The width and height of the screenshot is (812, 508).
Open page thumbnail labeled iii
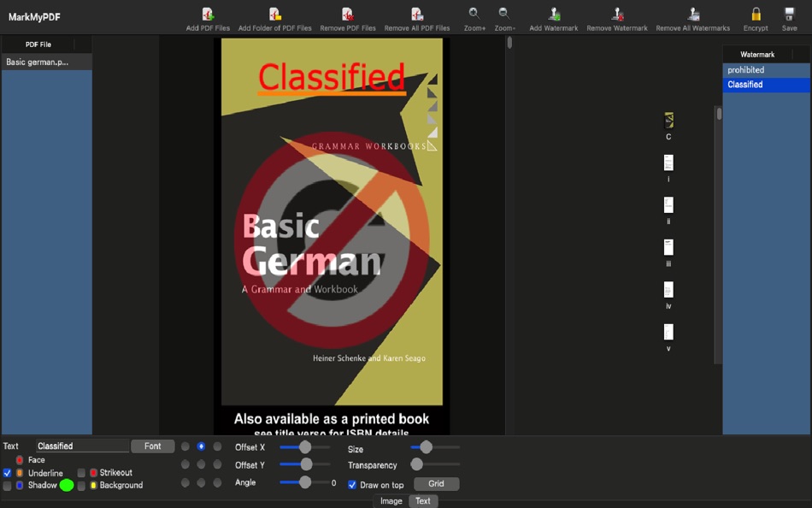(x=668, y=247)
